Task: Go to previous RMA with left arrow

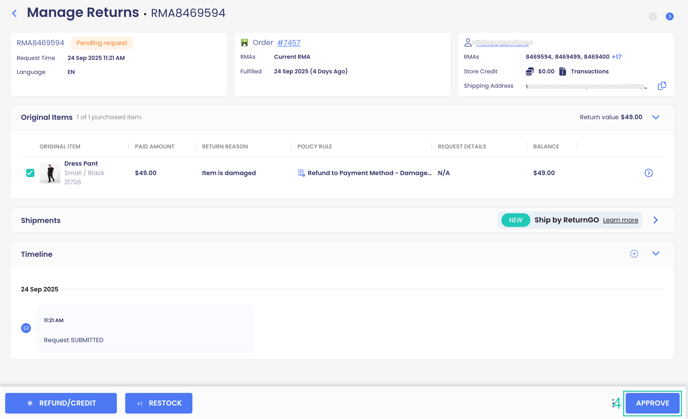Action: (653, 16)
